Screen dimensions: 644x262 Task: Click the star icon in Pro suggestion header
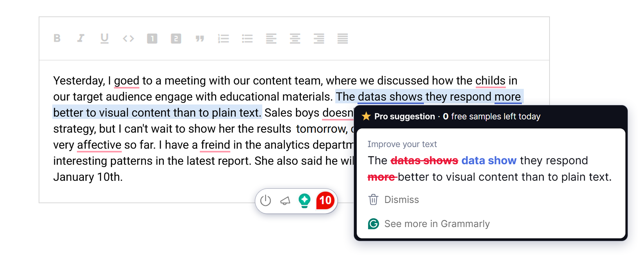coord(366,116)
